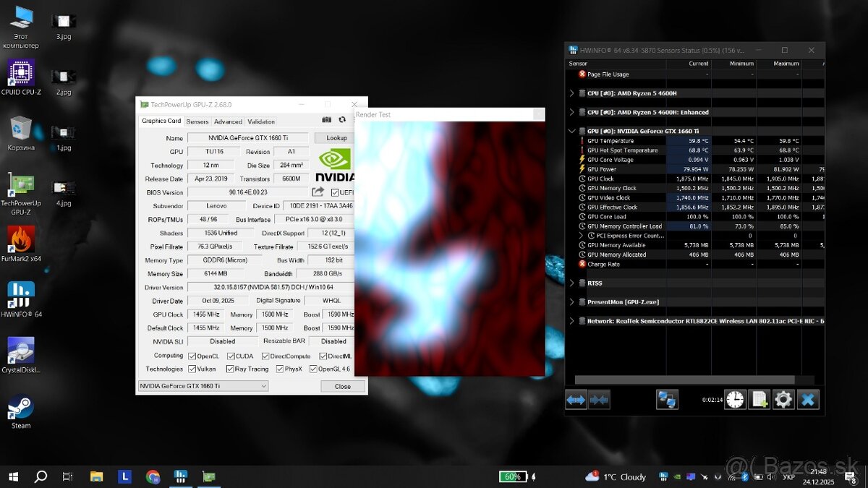The width and height of the screenshot is (868, 488).
Task: Take a screenshot with GPU-Z camera icon
Action: pos(327,121)
